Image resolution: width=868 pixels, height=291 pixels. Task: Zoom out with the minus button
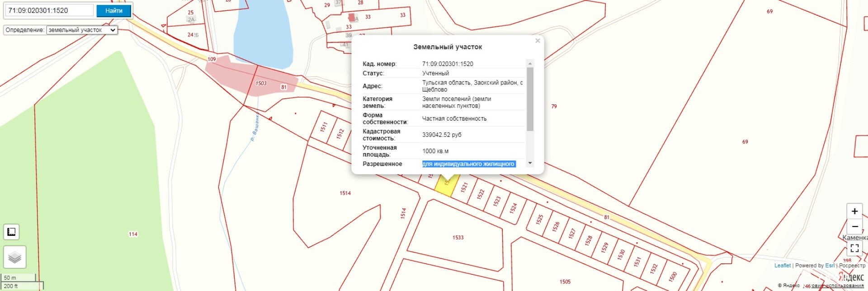[x=854, y=226]
